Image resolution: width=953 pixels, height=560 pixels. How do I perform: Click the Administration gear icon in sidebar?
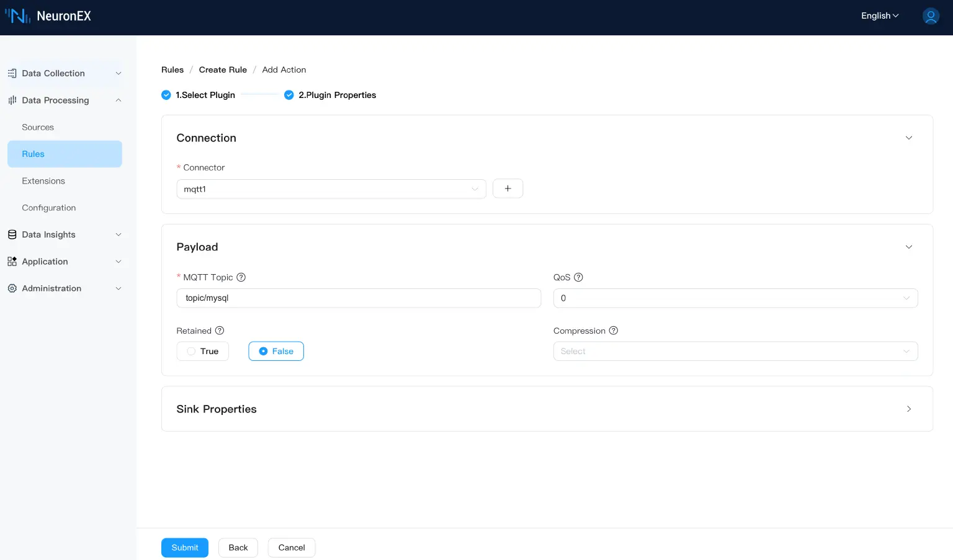click(12, 288)
